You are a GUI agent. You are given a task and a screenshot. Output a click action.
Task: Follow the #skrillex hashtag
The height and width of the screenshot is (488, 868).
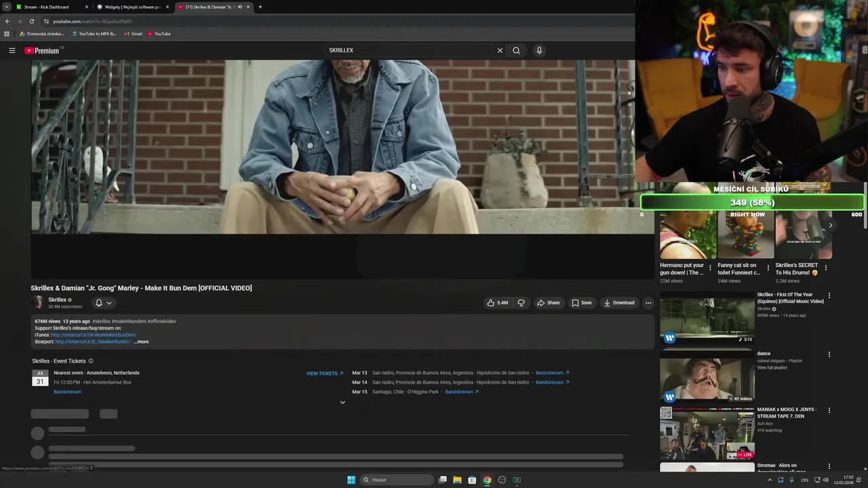click(102, 321)
